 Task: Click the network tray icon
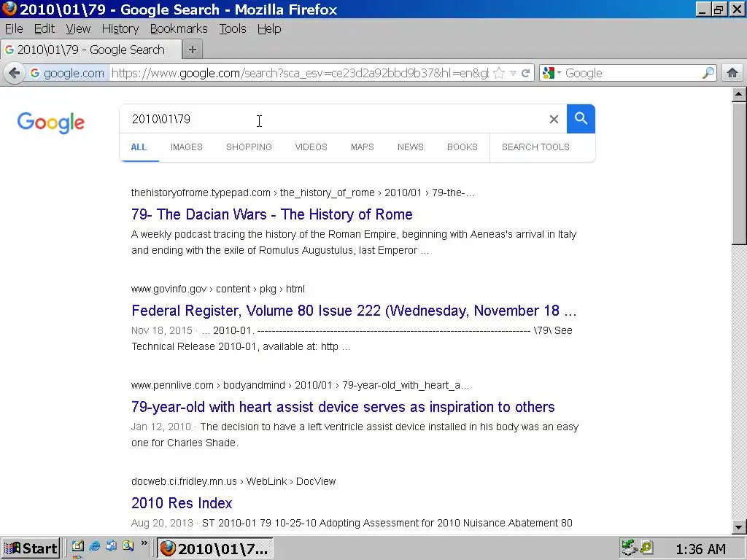(x=630, y=548)
